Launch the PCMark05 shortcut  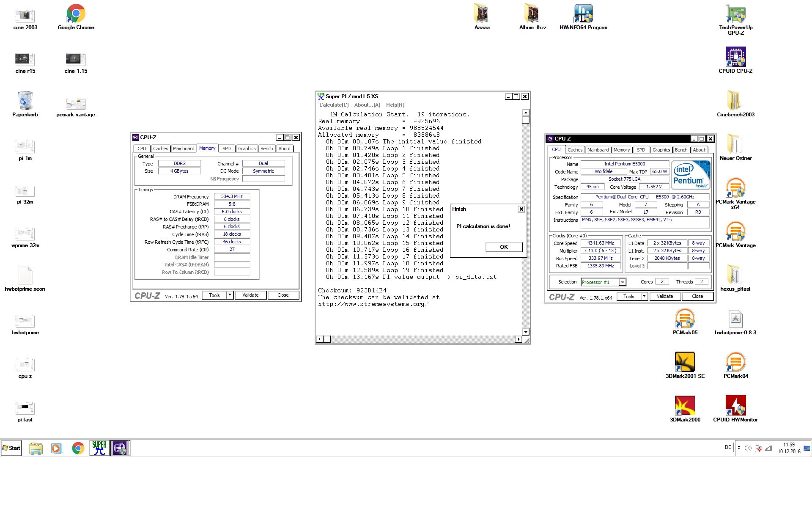pos(685,322)
